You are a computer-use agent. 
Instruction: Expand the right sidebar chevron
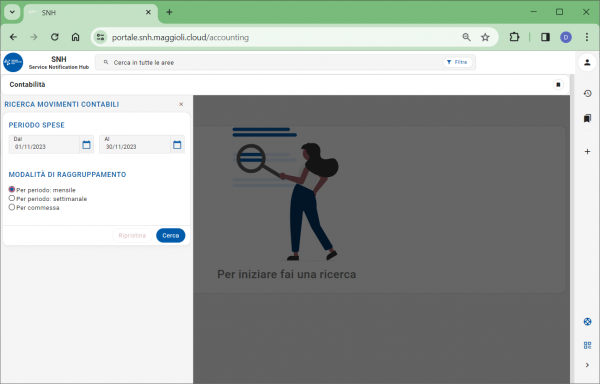tap(587, 365)
